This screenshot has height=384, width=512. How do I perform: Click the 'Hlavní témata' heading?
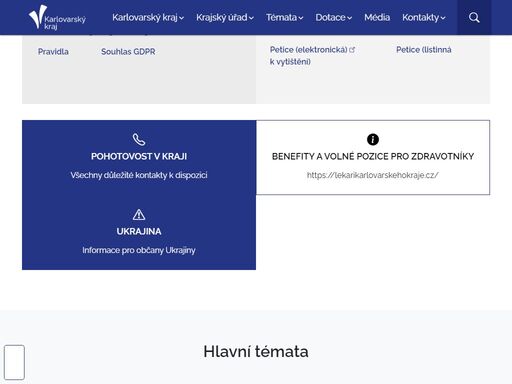tap(256, 351)
